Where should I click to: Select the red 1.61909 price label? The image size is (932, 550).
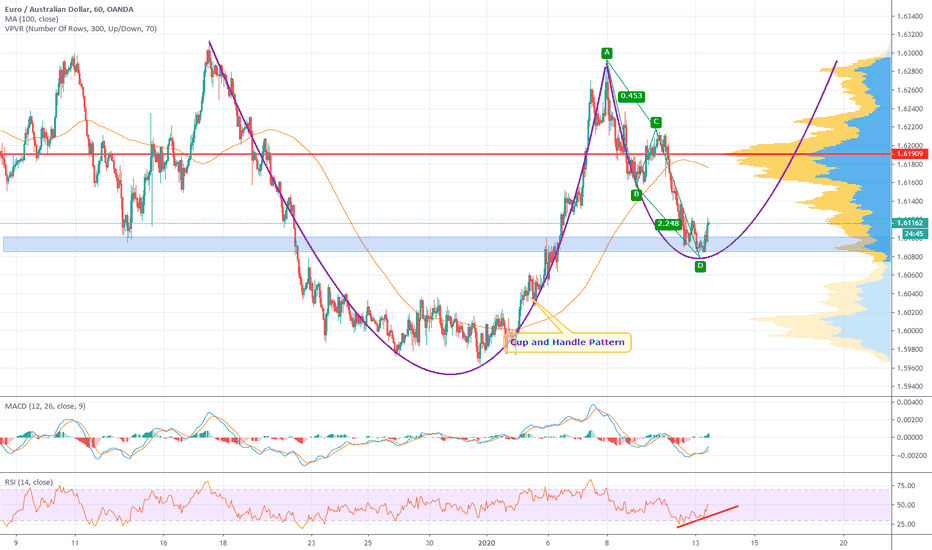pos(910,155)
